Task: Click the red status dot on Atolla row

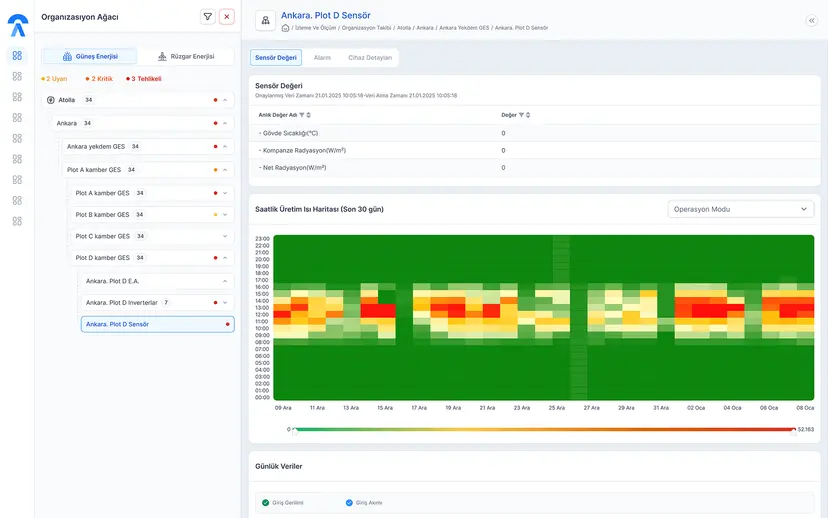Action: tap(215, 100)
